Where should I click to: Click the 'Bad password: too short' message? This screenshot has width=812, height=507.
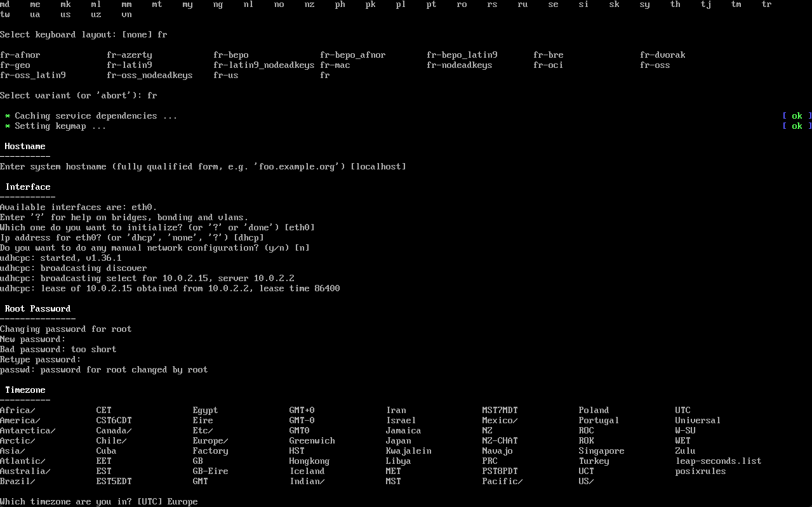click(58, 349)
